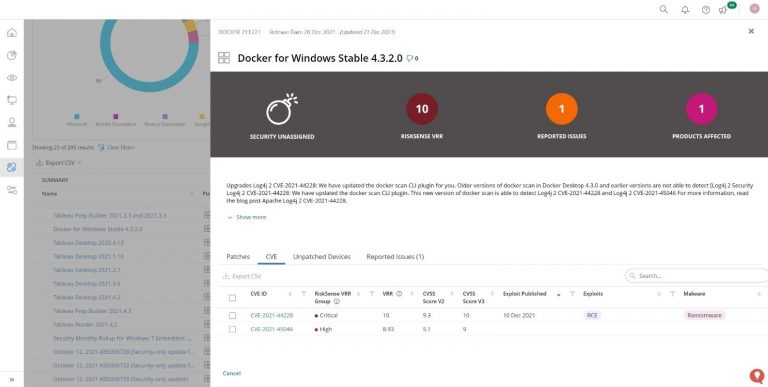The image size is (768, 387).
Task: Open the announcements megaphone icon
Action: 722,10
